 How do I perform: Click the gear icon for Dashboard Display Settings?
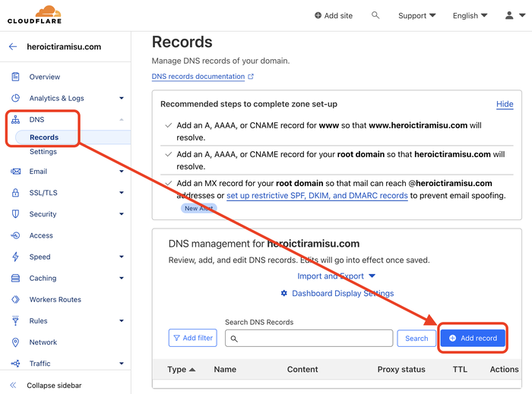point(284,293)
